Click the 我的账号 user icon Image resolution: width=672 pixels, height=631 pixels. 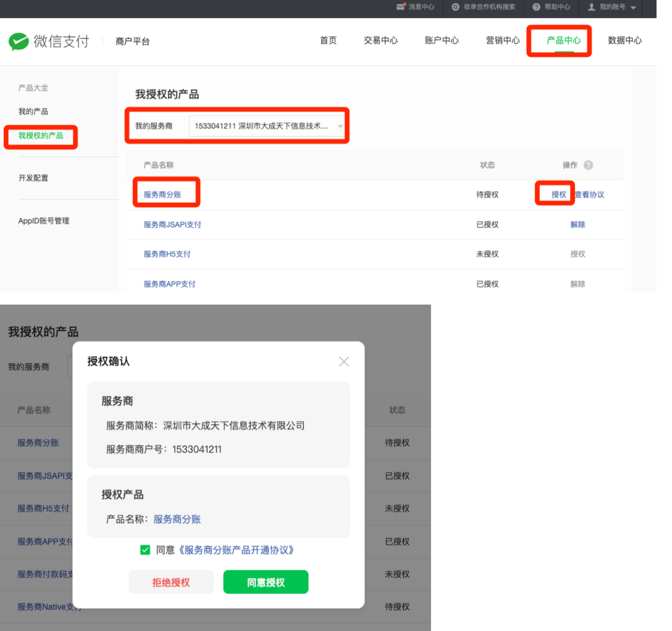tap(592, 7)
